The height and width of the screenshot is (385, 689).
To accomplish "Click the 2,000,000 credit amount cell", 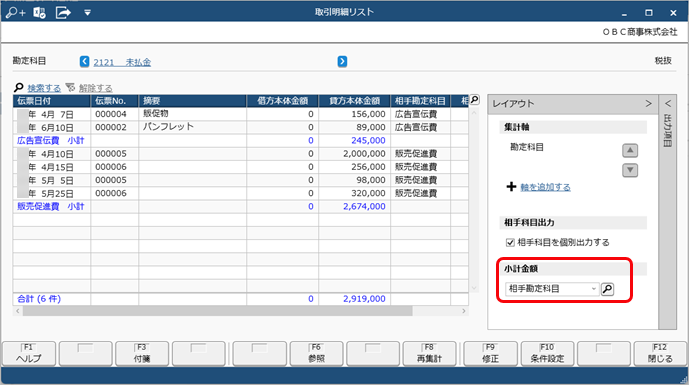I will tap(355, 154).
